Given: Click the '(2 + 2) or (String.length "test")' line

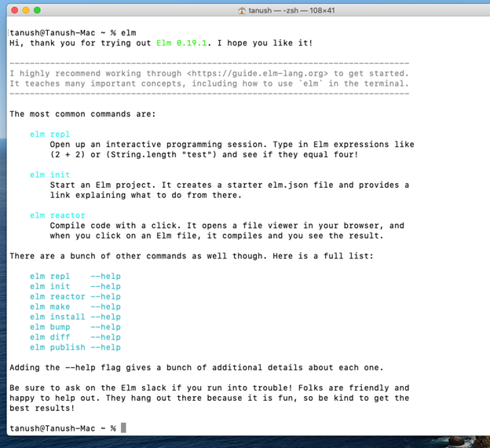Looking at the screenshot, I should point(204,155).
